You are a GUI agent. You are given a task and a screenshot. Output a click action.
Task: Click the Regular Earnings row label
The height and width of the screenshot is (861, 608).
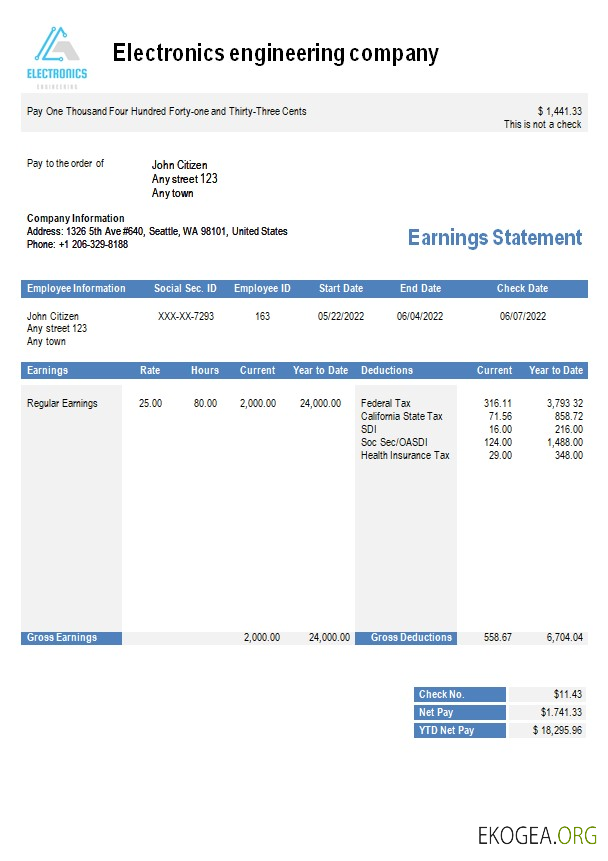coord(62,404)
